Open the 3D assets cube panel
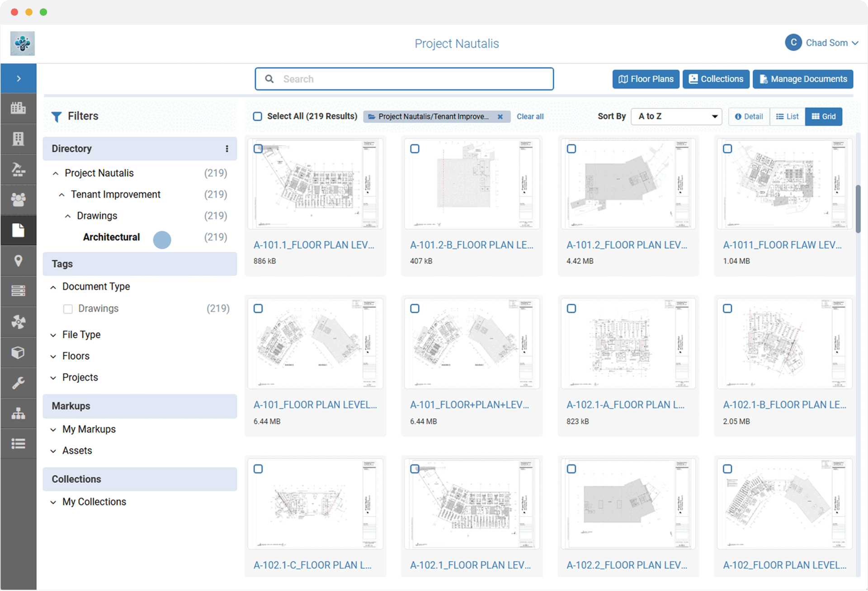 click(x=19, y=352)
